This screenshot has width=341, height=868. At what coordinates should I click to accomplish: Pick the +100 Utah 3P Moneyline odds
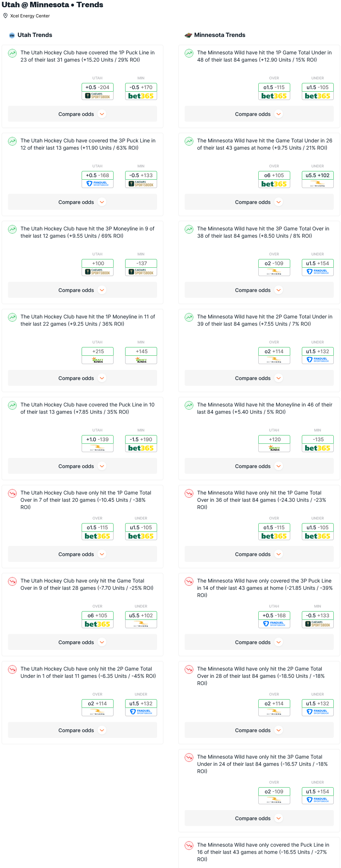click(x=98, y=263)
